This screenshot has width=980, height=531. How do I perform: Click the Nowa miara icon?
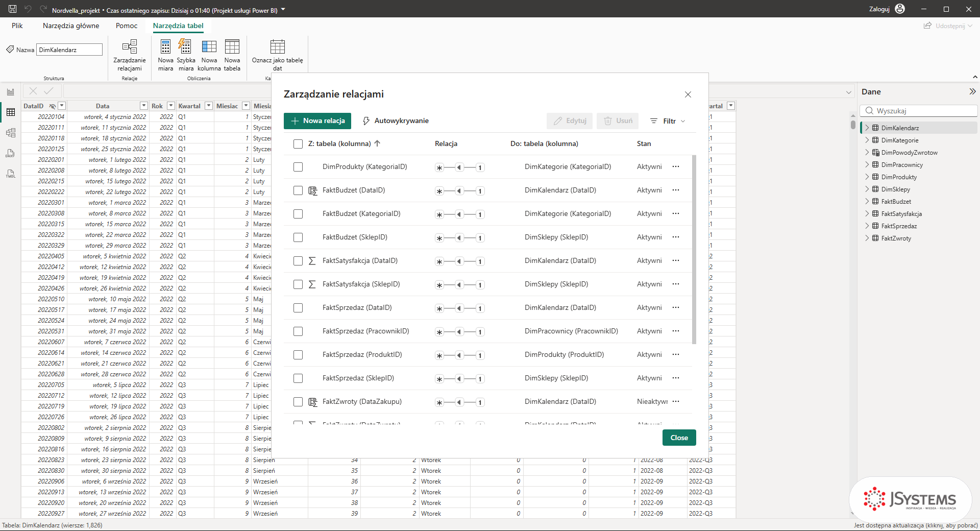[x=165, y=46]
